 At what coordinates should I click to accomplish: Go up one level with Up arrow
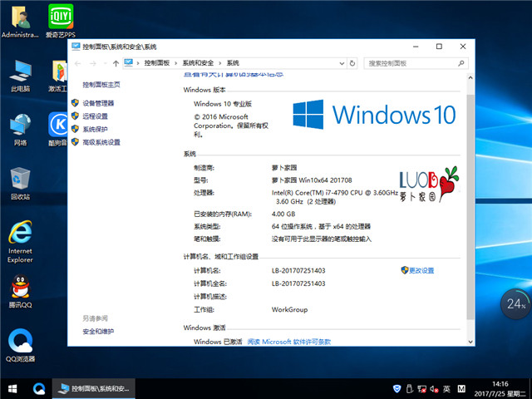(x=116, y=63)
